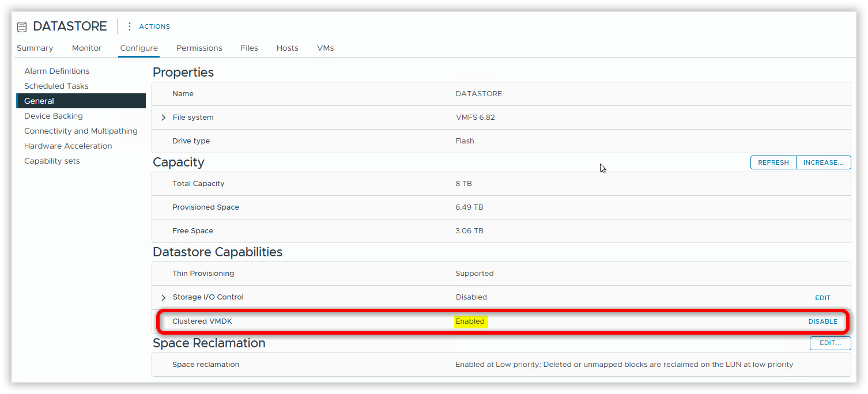Select Device Backing in the sidebar
868x394 pixels.
point(53,116)
